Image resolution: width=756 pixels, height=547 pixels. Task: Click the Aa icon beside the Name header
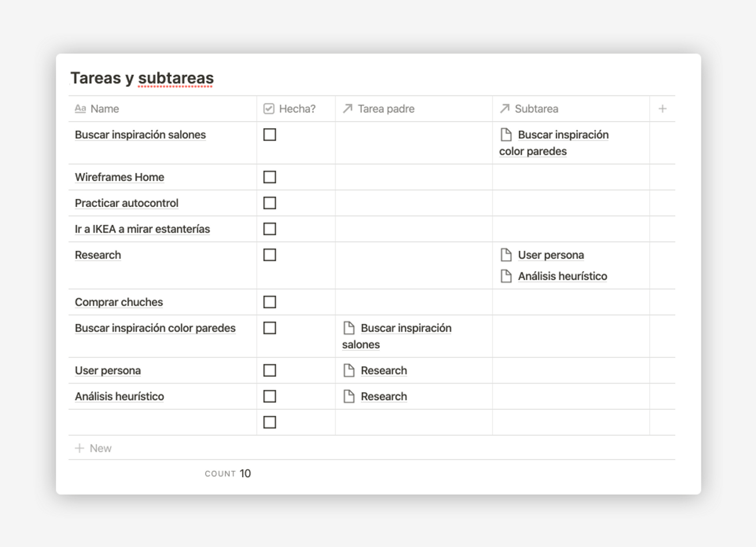point(81,109)
